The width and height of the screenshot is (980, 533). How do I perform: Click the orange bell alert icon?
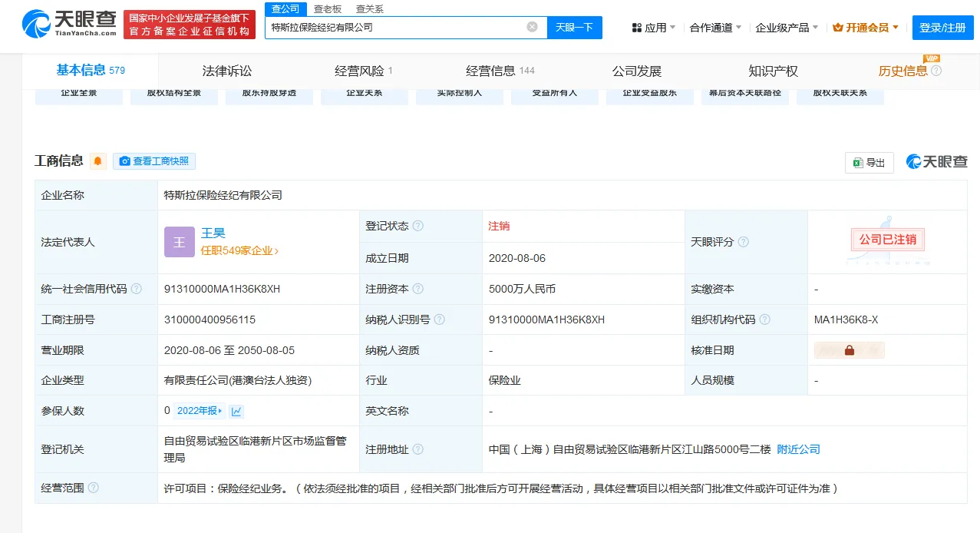point(97,161)
